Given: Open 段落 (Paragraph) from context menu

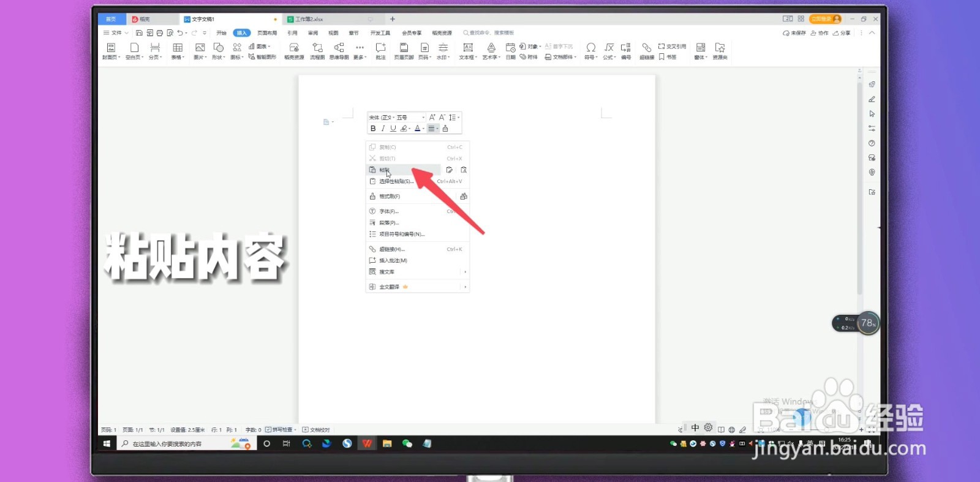Looking at the screenshot, I should [x=418, y=223].
